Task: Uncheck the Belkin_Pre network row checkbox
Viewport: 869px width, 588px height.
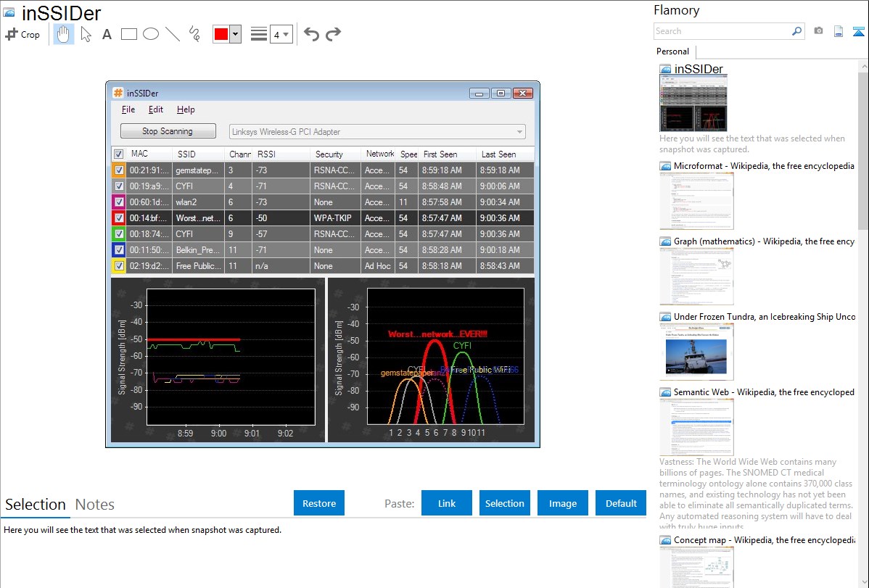Action: coord(118,250)
